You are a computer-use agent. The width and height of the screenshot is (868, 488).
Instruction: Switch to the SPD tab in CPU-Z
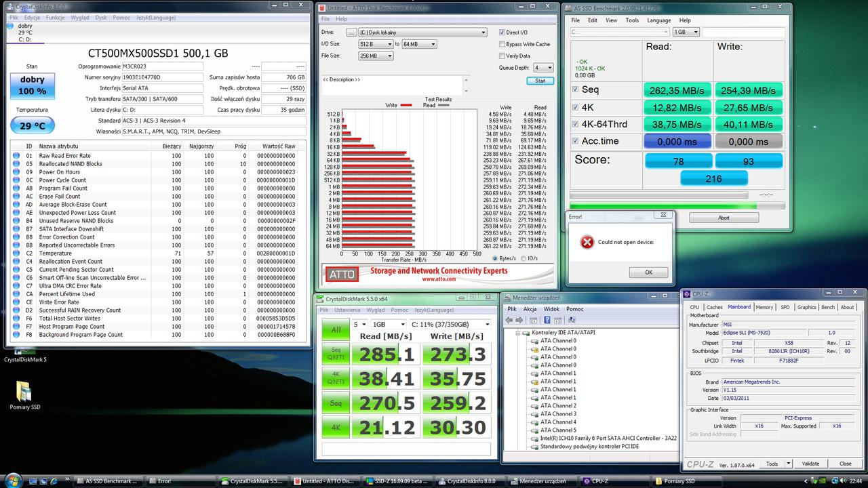(x=785, y=307)
